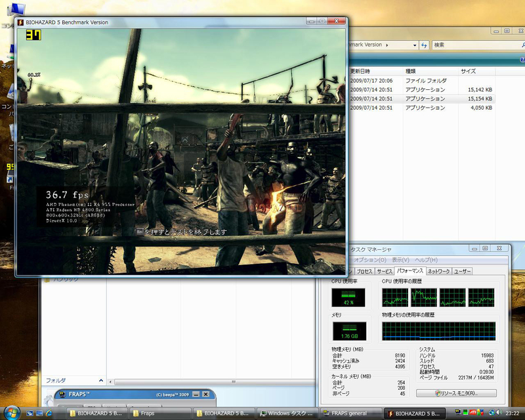This screenshot has width=525, height=420.
Task: Click the メモリ 1.76 GB meter
Action: (350, 331)
